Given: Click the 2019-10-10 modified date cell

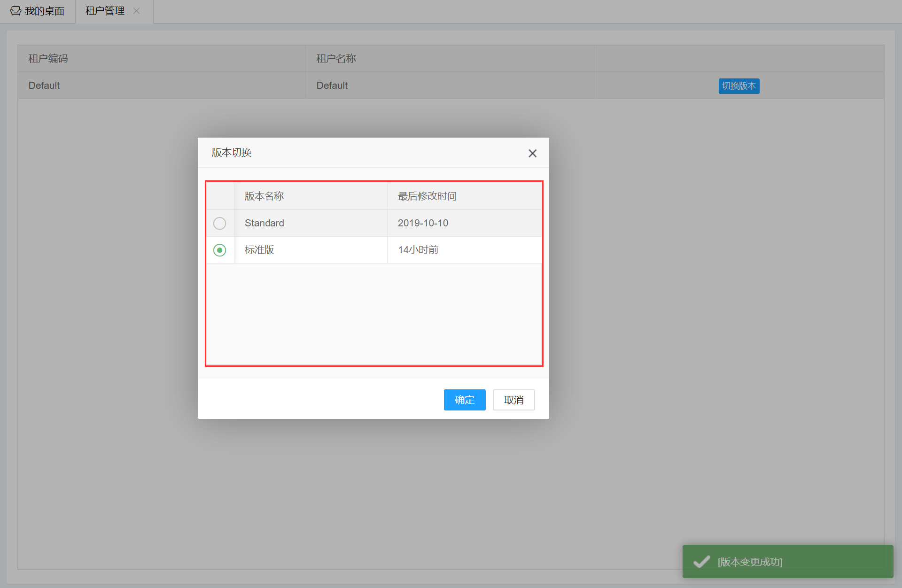Looking at the screenshot, I should click(423, 223).
